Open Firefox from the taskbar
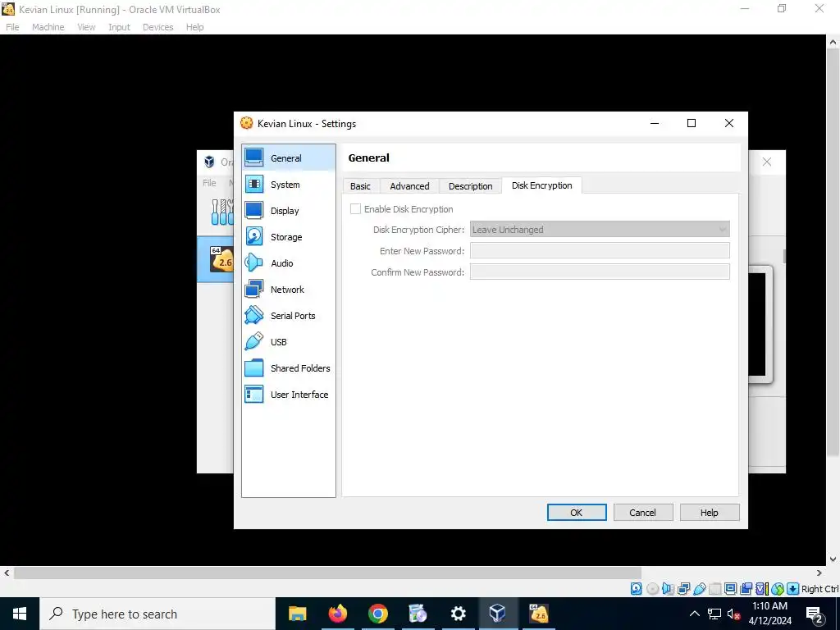The image size is (840, 630). click(x=337, y=614)
